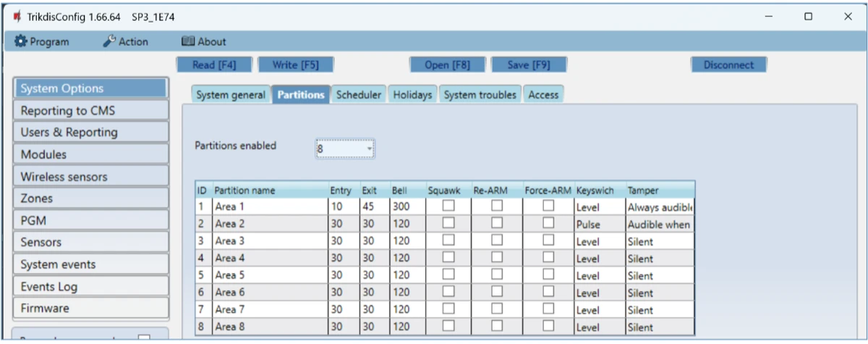Select Zones in the left sidebar
This screenshot has height=344, width=868.
click(90, 198)
